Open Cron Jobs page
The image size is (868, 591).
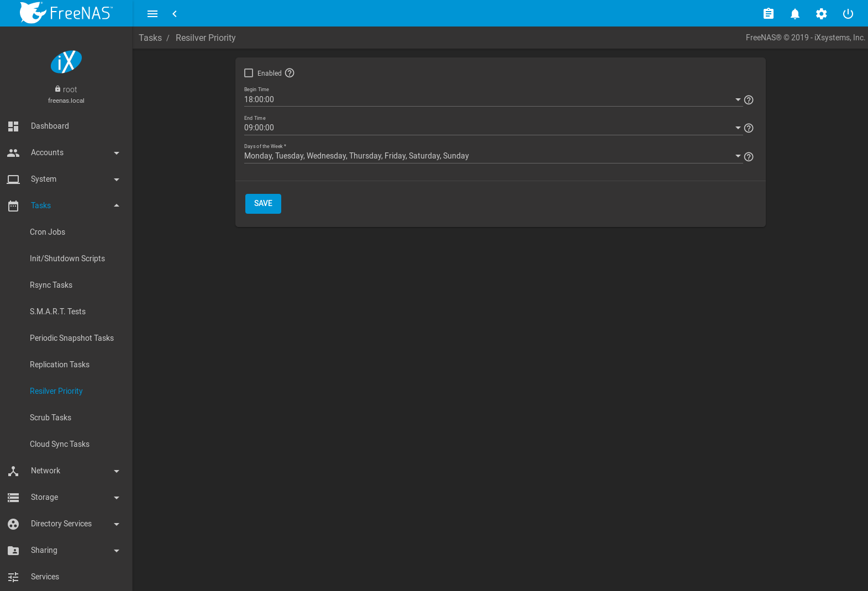pyautogui.click(x=48, y=232)
